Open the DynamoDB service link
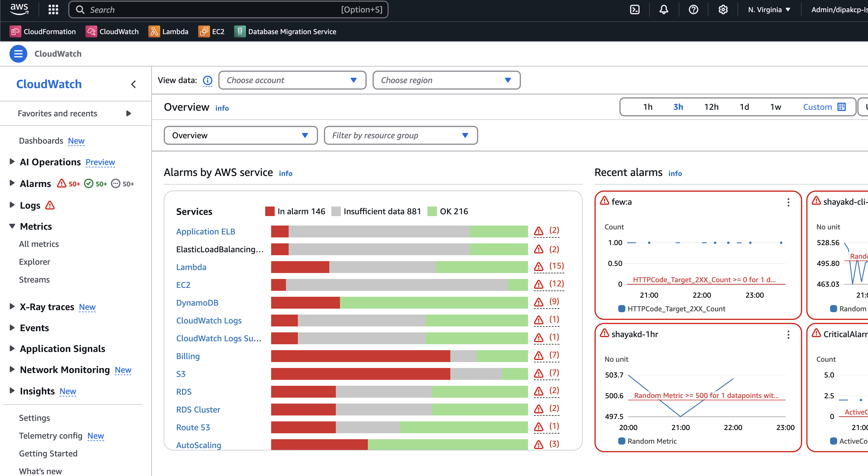The image size is (868, 476). (x=197, y=303)
